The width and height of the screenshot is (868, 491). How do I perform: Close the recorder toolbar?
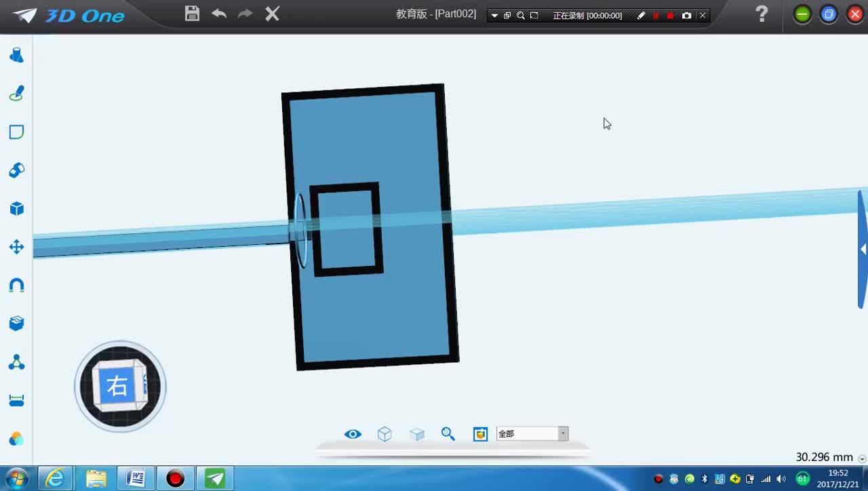click(x=703, y=16)
